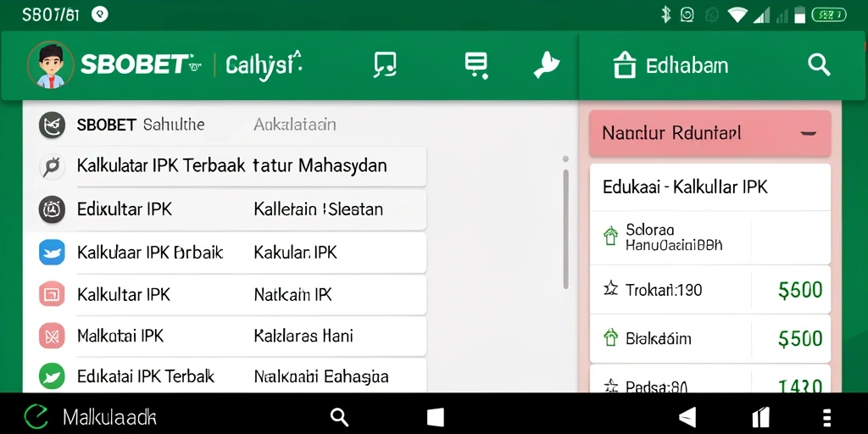Open the SBOBET logo link
The image size is (868, 434).
pos(142,64)
